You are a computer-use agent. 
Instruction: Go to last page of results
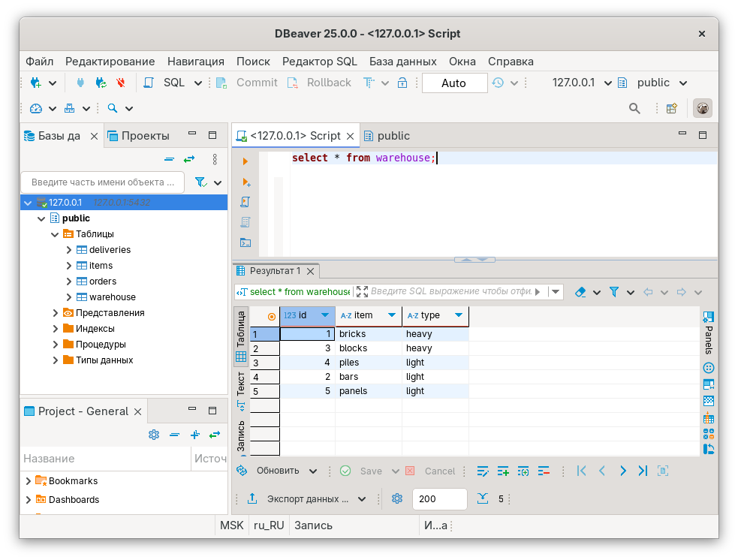pyautogui.click(x=643, y=471)
